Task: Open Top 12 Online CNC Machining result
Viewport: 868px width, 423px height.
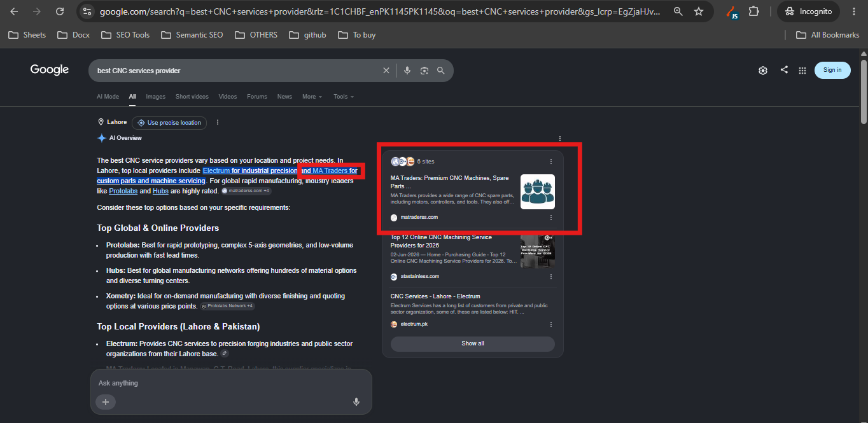Action: coord(442,241)
